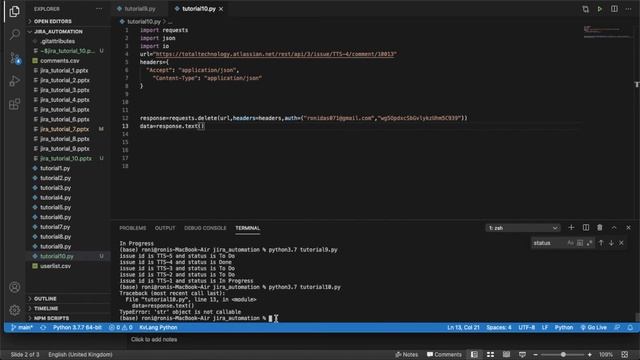This screenshot has width=640, height=360.
Task: Start slide show from PowerPoint status bar
Action: [522, 354]
